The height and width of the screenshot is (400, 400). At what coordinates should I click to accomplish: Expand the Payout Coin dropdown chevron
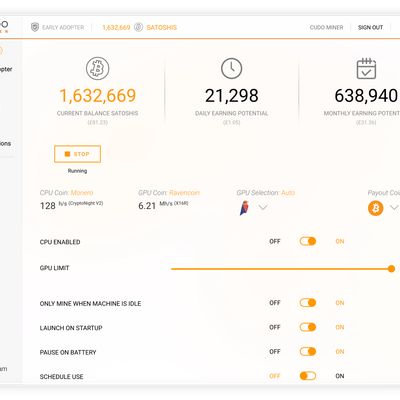tap(394, 208)
